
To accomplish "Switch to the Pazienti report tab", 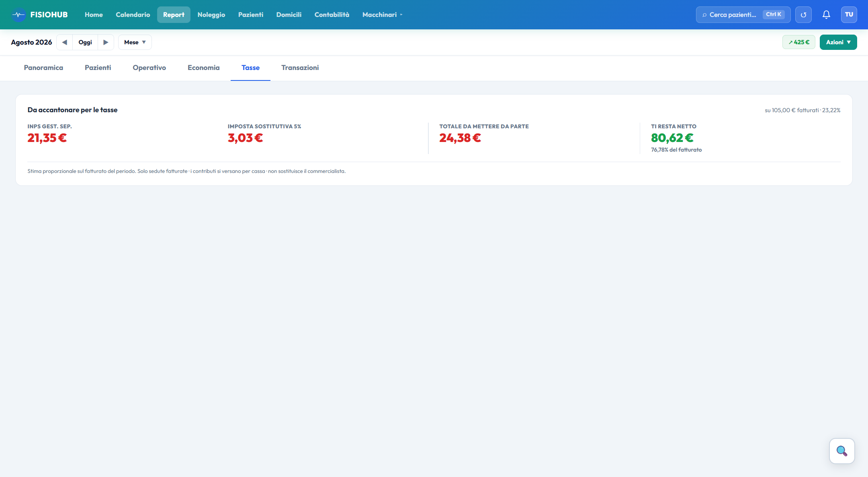I will pyautogui.click(x=98, y=68).
